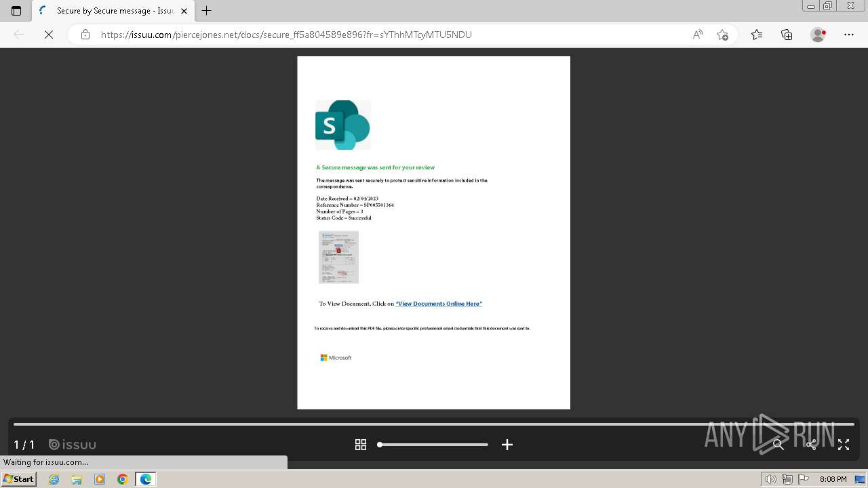Open File Explorer from taskbar
This screenshot has width=868, height=488.
(x=77, y=479)
